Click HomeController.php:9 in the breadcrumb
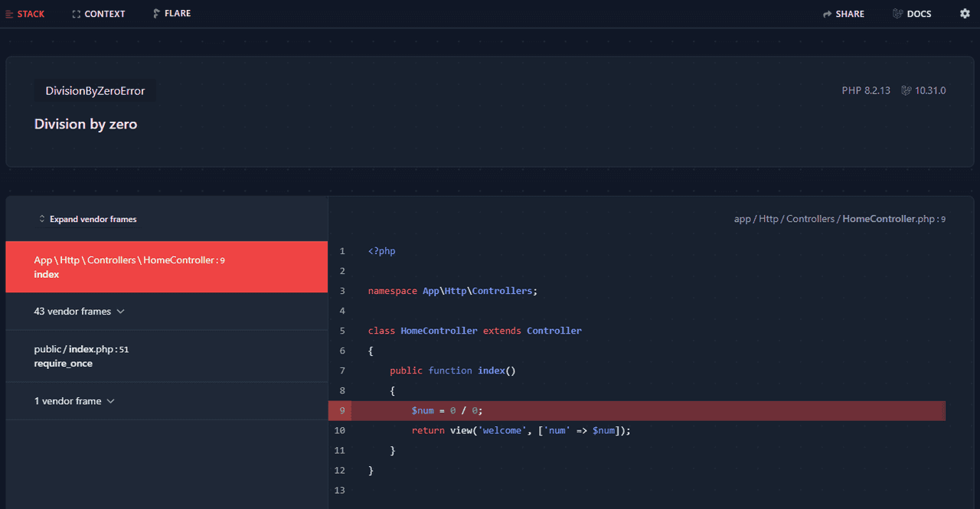The width and height of the screenshot is (980, 509). pos(893,219)
